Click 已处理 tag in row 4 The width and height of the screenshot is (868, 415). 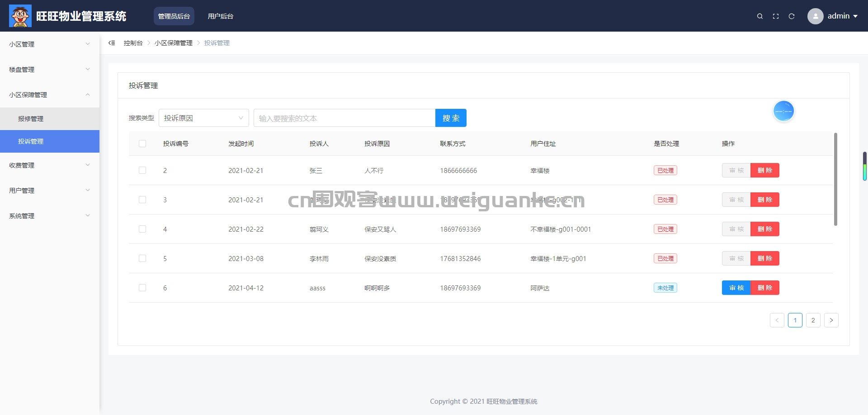(665, 229)
